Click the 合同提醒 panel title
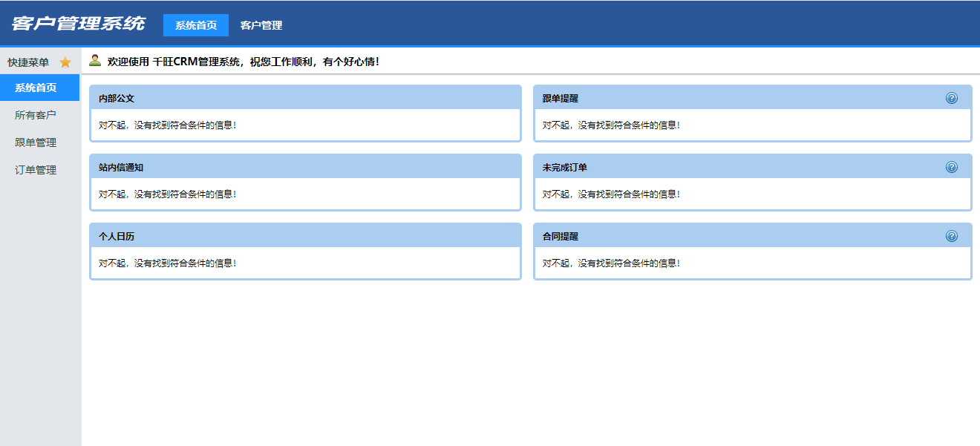This screenshot has width=980, height=446. click(x=561, y=236)
